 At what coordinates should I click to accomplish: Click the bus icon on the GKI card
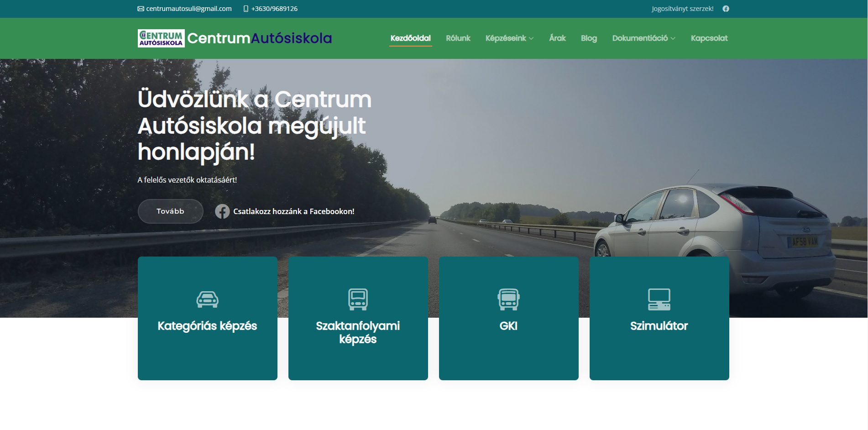coord(508,299)
